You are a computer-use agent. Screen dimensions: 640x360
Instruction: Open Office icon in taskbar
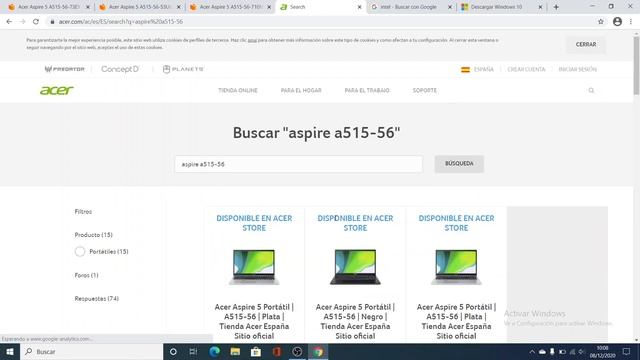pos(277,351)
